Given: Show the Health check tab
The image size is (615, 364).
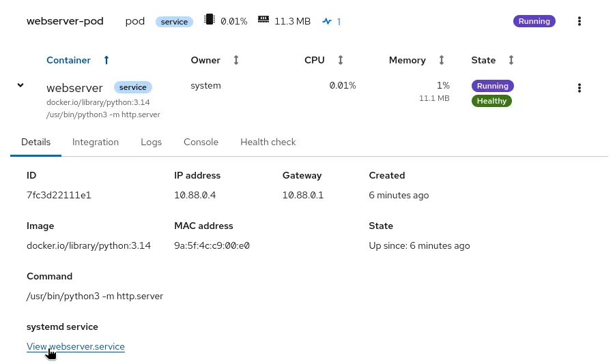Looking at the screenshot, I should tap(268, 142).
